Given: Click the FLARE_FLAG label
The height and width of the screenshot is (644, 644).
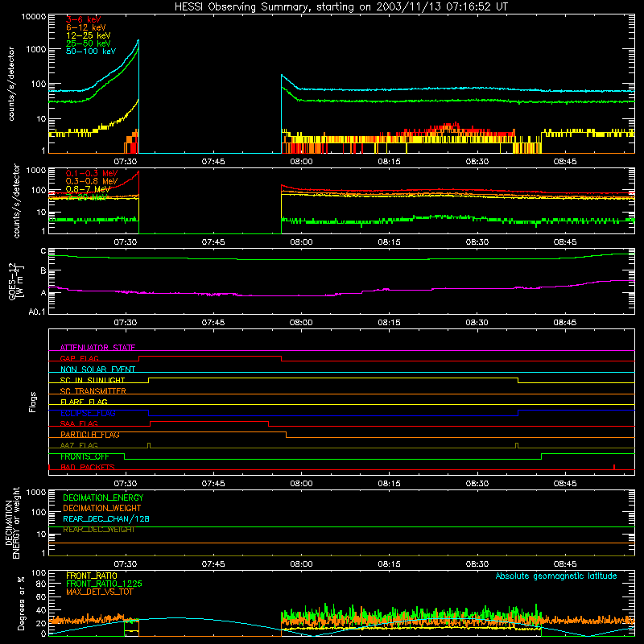Looking at the screenshot, I should tap(84, 402).
